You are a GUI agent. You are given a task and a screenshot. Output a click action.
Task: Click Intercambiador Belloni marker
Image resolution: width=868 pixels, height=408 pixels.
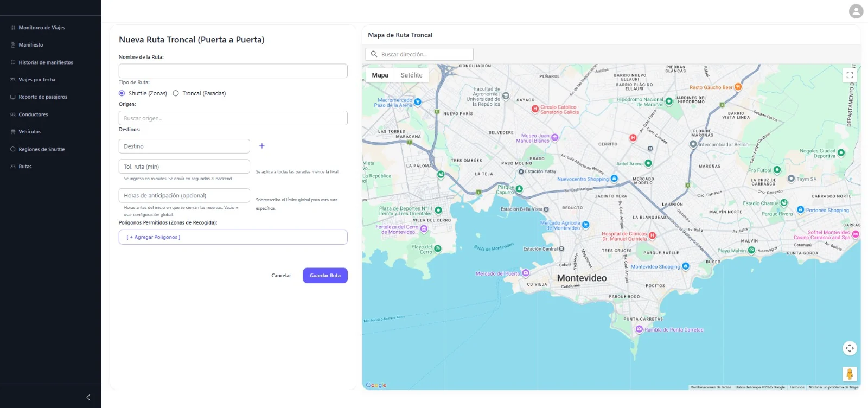tap(693, 144)
